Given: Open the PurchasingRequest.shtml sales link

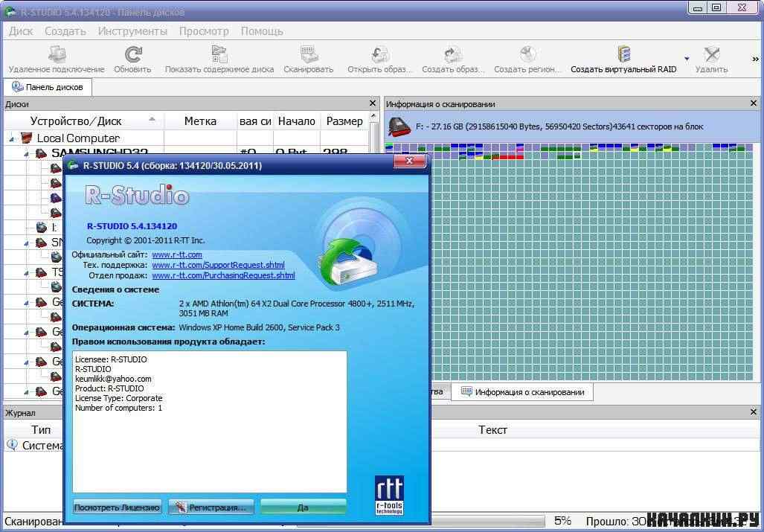Looking at the screenshot, I should click(x=223, y=276).
